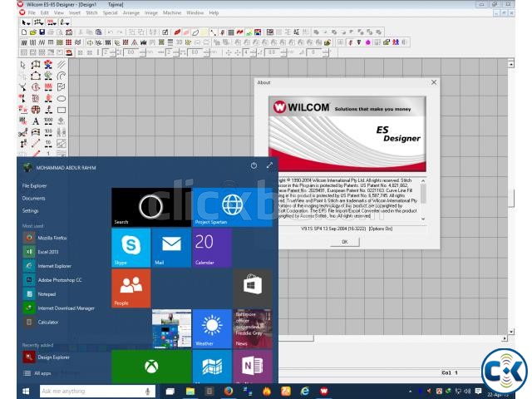
Task: Open Settings from the Start menu
Action: pos(31,211)
